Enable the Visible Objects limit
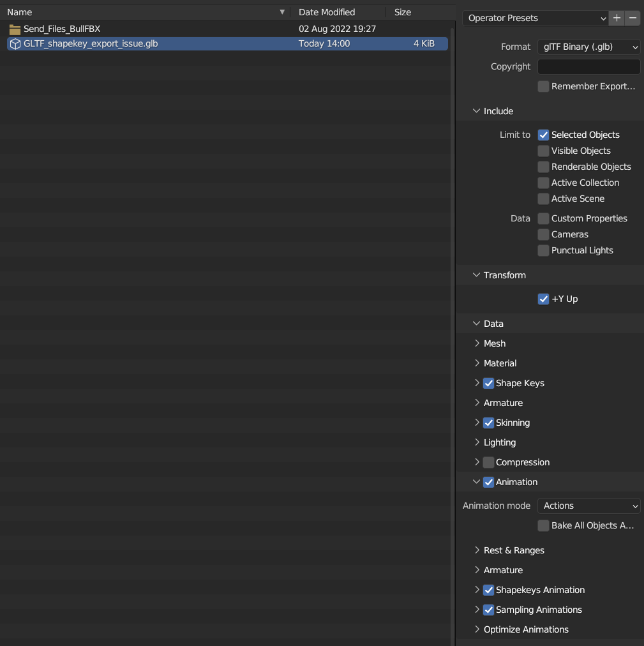This screenshot has height=646, width=644. pyautogui.click(x=543, y=151)
